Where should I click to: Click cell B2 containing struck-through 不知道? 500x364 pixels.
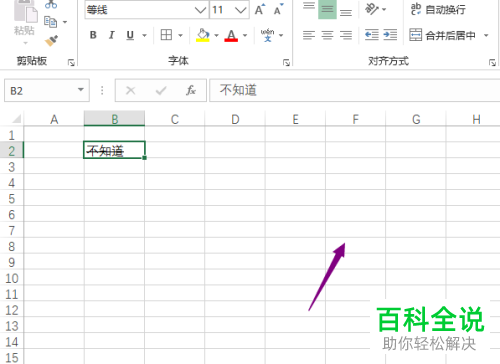click(114, 150)
